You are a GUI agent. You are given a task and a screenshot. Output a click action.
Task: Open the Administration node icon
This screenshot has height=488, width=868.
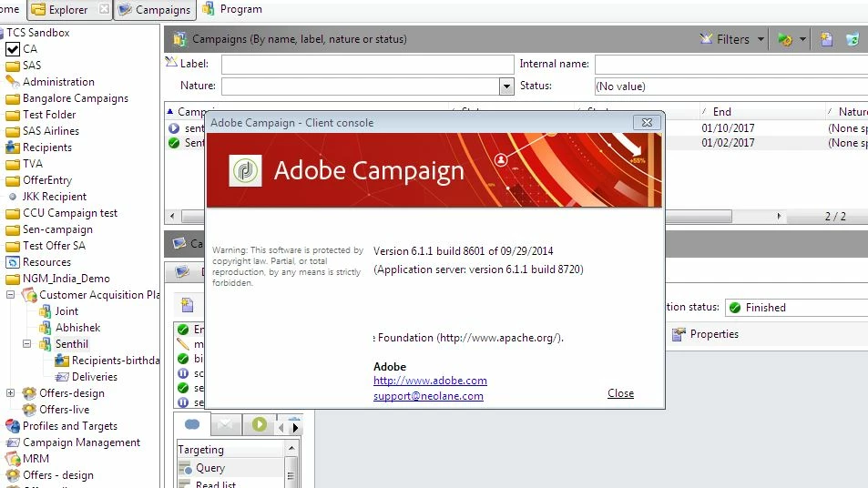(x=12, y=82)
